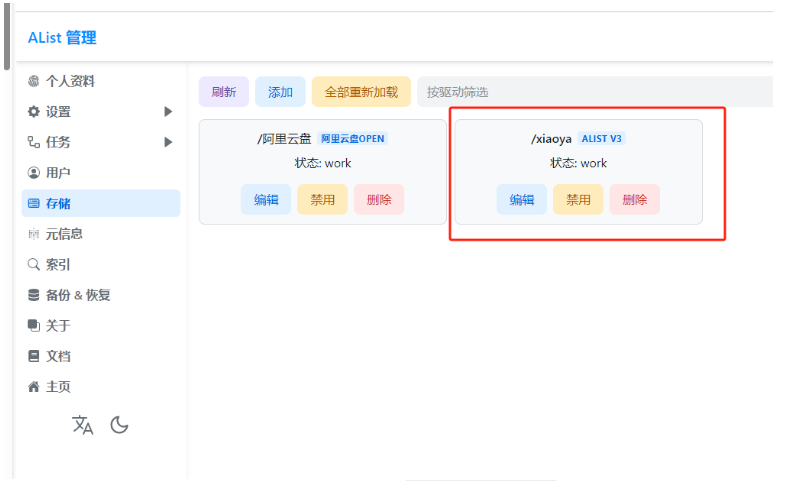Viewport: 786px width, 481px height.
Task: Open 个人资料 in the sidebar
Action: [x=69, y=81]
